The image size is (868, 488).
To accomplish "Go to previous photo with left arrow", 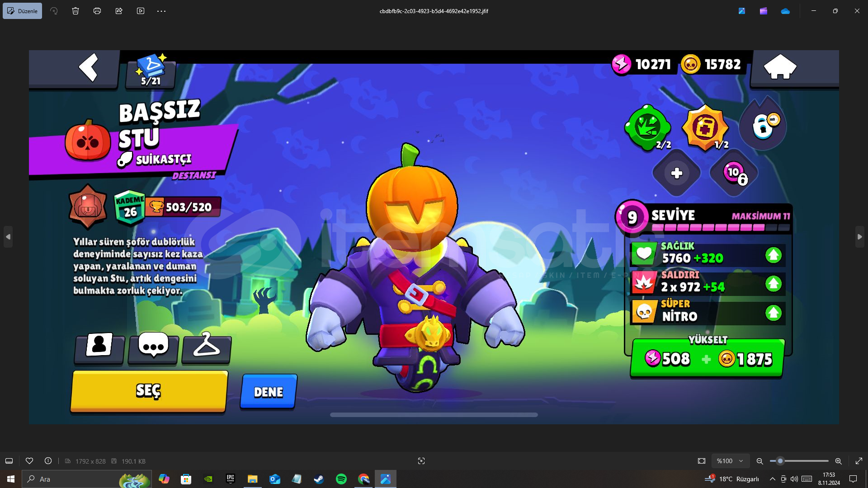I will [8, 237].
